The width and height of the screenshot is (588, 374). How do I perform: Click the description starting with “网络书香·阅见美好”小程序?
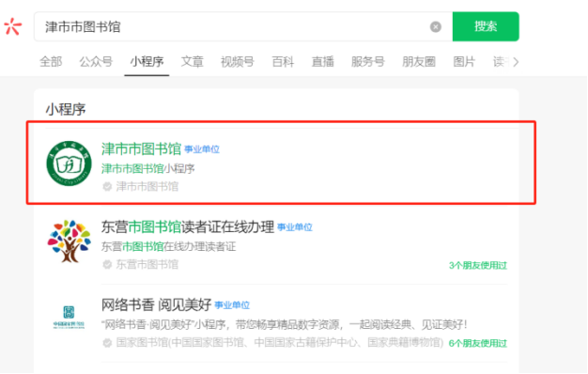[x=285, y=324]
